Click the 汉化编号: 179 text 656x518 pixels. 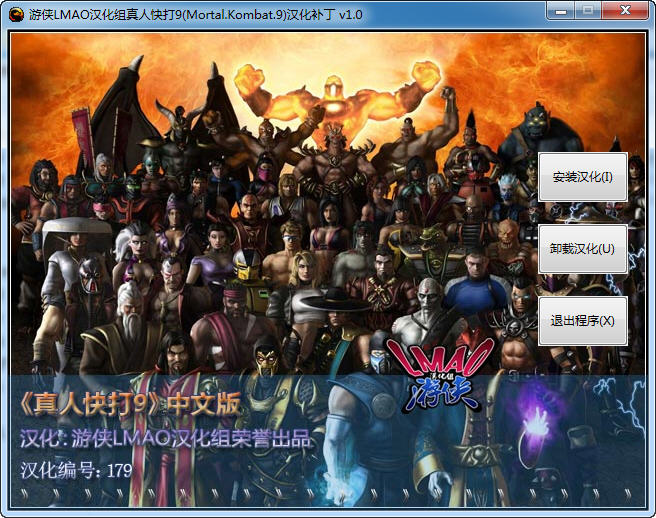76,470
